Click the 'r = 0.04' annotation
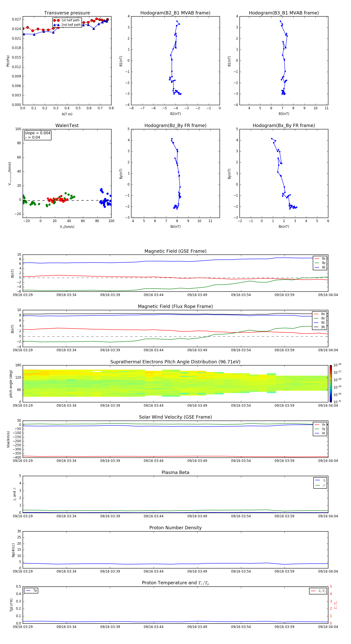This screenshot has height=644, width=351. (x=33, y=137)
